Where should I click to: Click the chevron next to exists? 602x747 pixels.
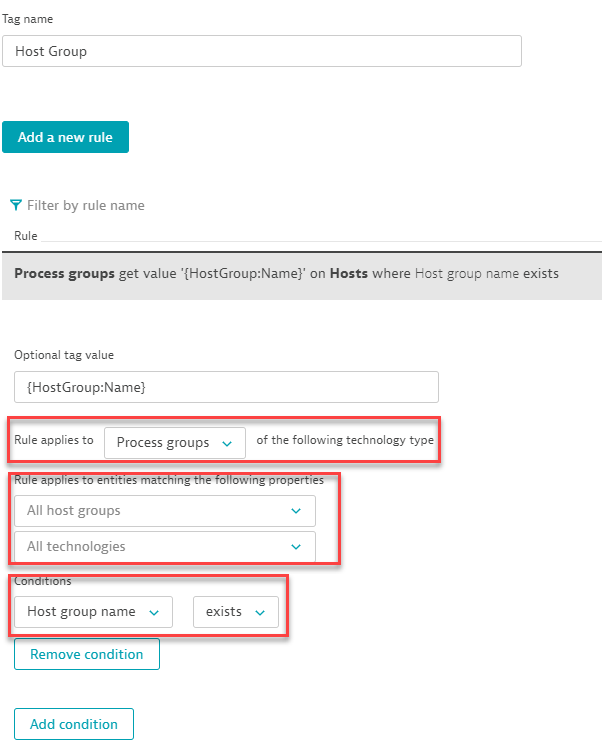pos(260,613)
